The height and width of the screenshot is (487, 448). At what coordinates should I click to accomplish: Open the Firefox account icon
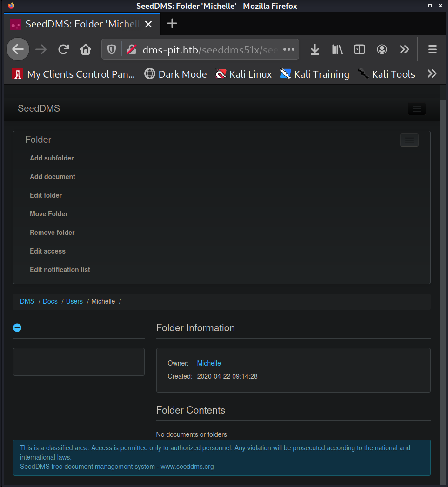[382, 49]
